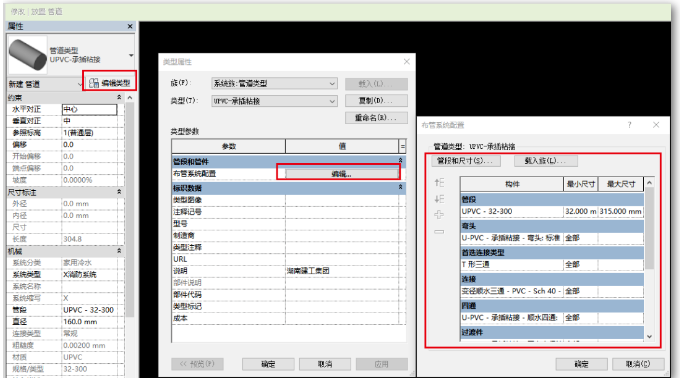This screenshot has width=684, height=378.
Task: Click 取消(C) in the 布管系统配置 dialog
Action: pyautogui.click(x=638, y=364)
